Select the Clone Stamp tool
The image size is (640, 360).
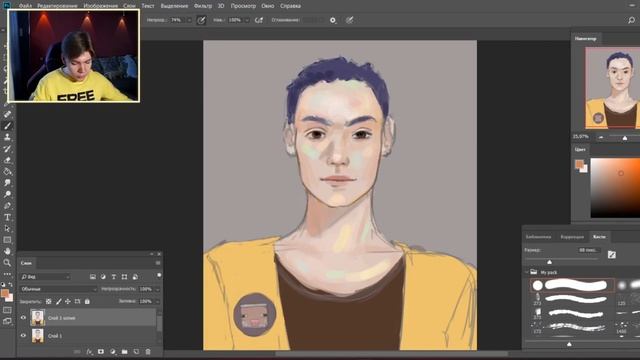pos(7,137)
